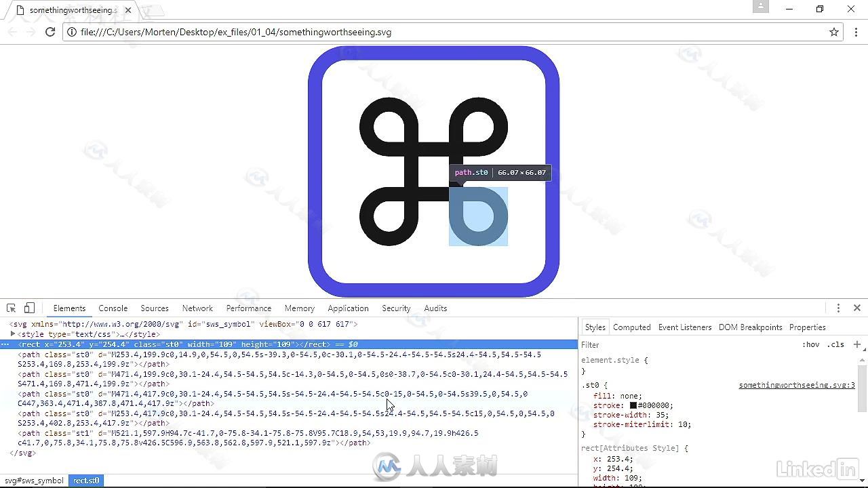
Task: Click the .st0 selector in styles pane
Action: (x=589, y=385)
